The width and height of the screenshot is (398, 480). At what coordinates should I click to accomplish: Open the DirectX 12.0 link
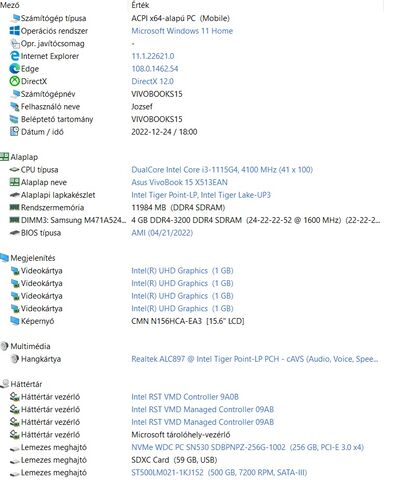tap(152, 81)
